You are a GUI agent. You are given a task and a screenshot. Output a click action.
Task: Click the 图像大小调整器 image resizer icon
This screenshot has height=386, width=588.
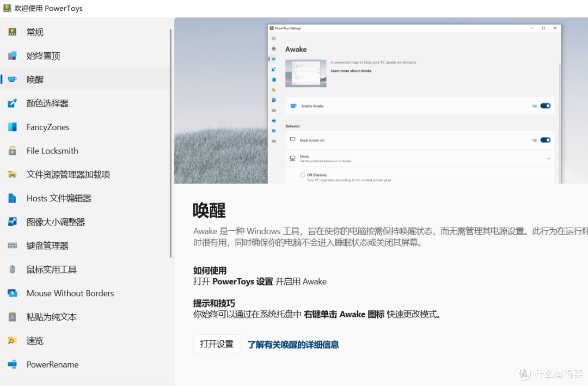(x=13, y=222)
